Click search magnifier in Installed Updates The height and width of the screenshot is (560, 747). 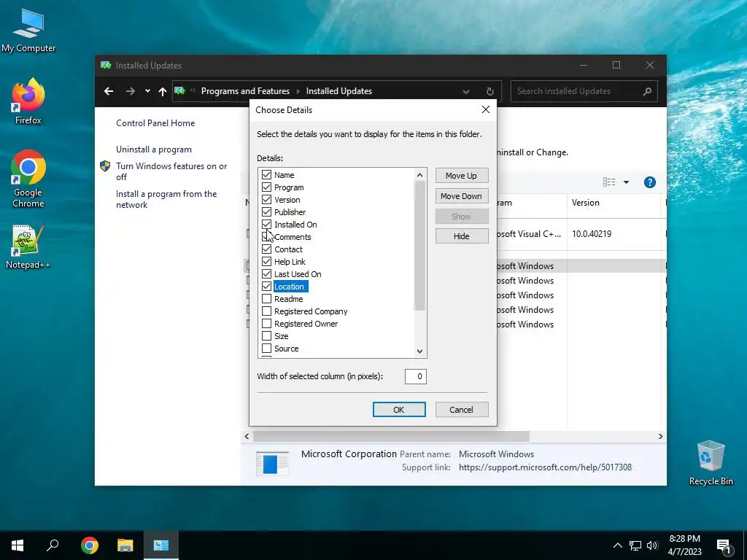[x=647, y=91]
